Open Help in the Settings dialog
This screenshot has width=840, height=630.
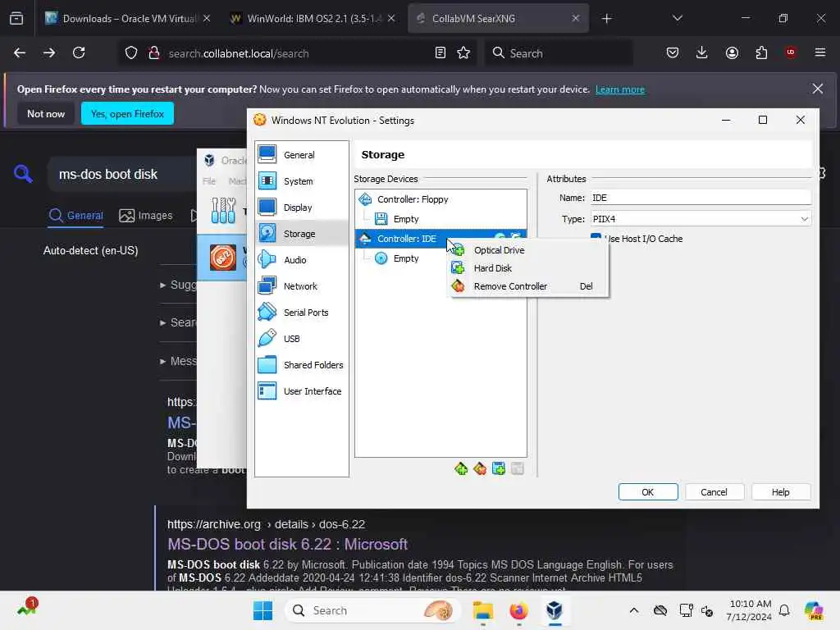(781, 492)
